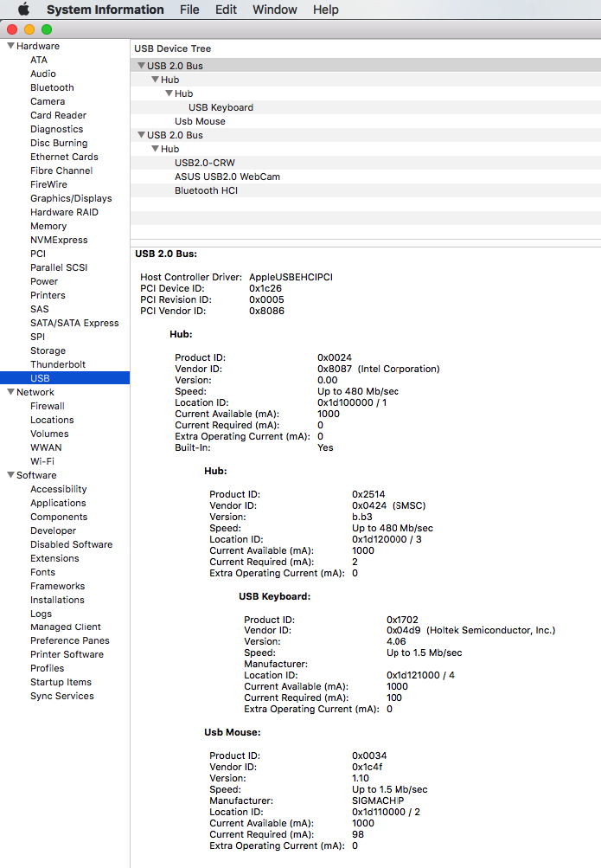Choose USB2.0-CRW card reader entry
The height and width of the screenshot is (868, 601).
coord(204,163)
